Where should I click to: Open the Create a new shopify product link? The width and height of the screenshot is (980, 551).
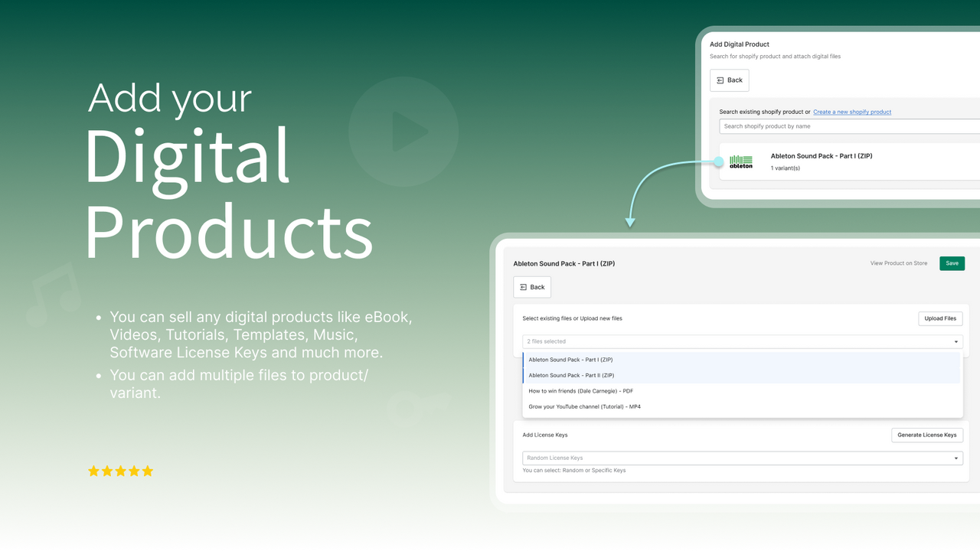852,112
